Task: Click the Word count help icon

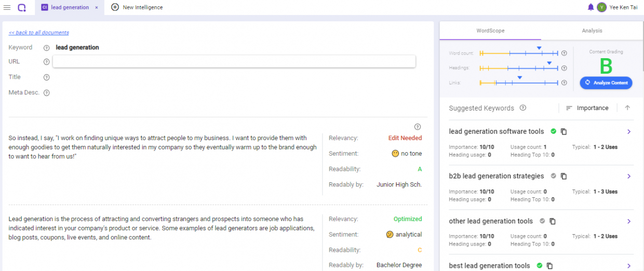Action: (x=564, y=53)
